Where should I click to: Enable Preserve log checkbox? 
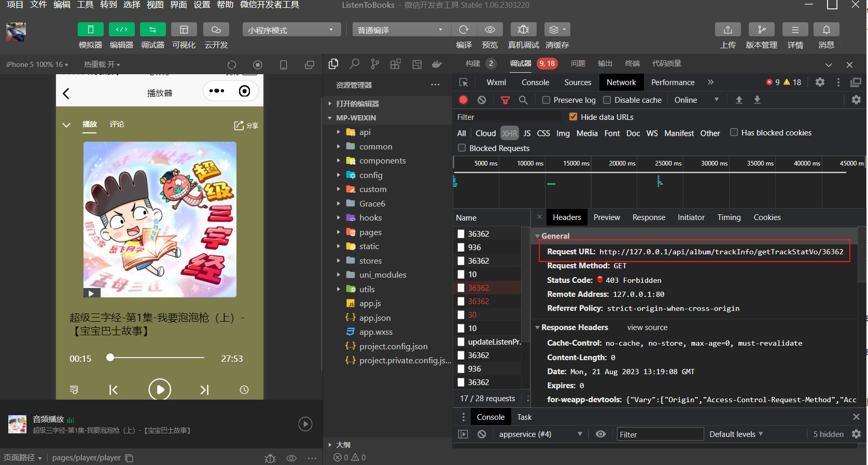click(x=546, y=100)
